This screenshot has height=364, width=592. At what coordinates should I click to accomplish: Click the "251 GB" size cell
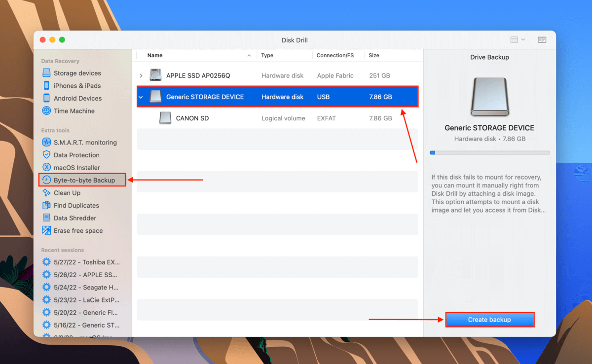click(380, 75)
